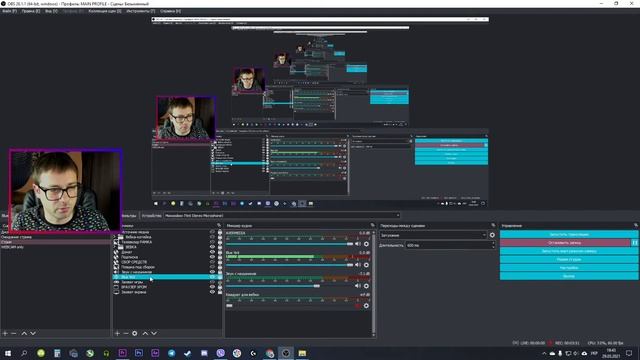Remove the selected source with the minus icon

click(x=126, y=333)
